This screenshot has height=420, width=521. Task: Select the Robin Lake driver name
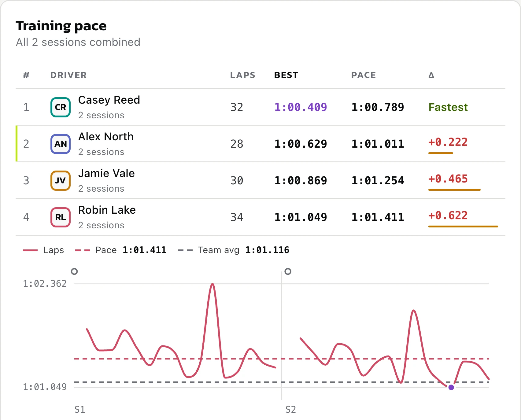click(x=107, y=210)
